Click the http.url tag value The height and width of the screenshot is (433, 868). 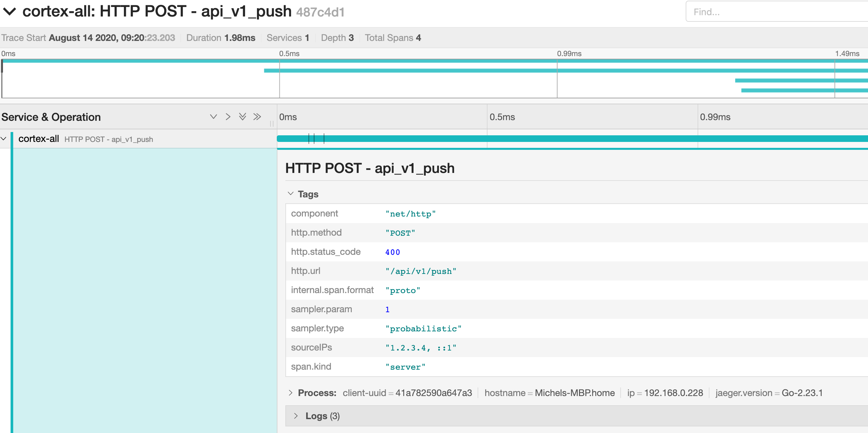420,271
